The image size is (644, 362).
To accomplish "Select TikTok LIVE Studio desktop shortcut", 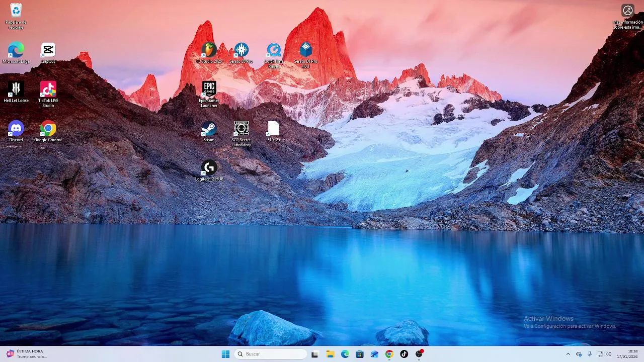I will pyautogui.click(x=48, y=94).
